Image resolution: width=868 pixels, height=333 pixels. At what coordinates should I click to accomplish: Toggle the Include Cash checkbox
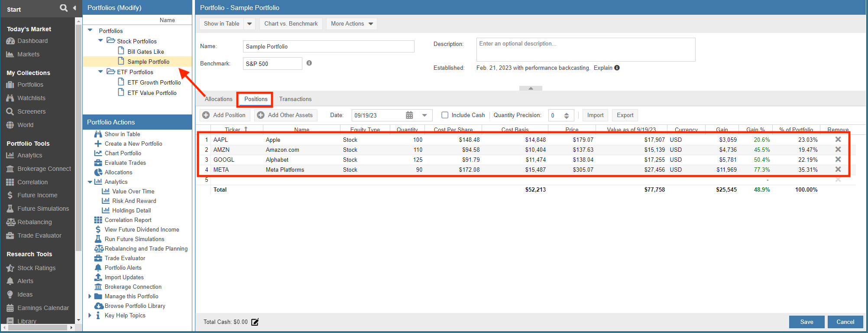coord(444,115)
